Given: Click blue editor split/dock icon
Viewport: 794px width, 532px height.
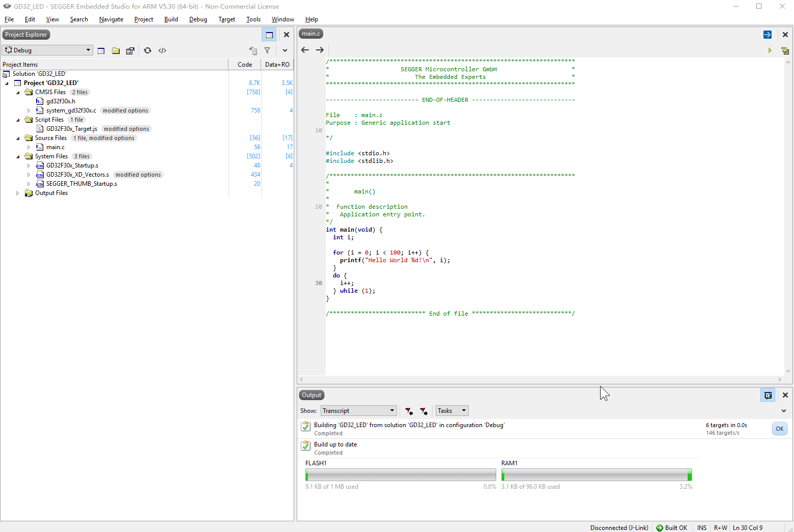Looking at the screenshot, I should click(768, 35).
